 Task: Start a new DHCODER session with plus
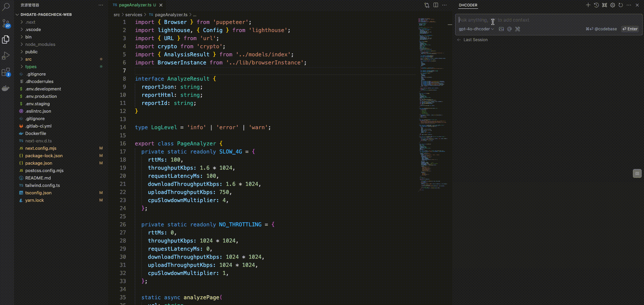[588, 5]
